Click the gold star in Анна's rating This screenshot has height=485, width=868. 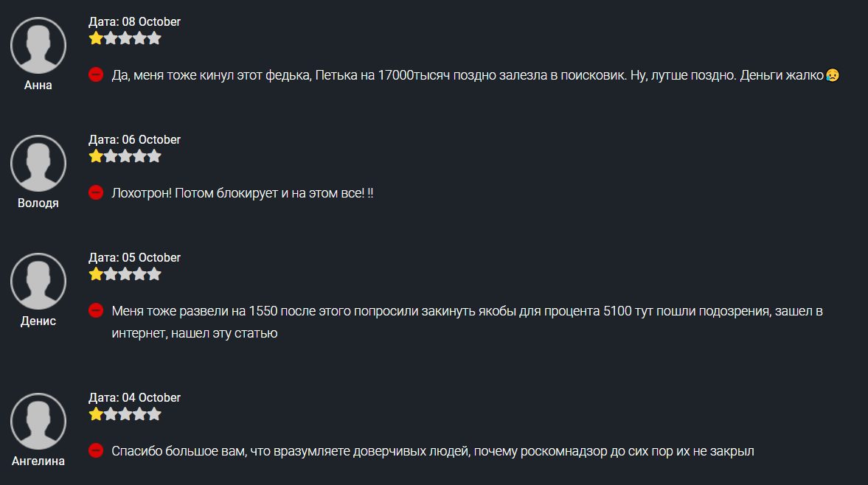click(96, 38)
